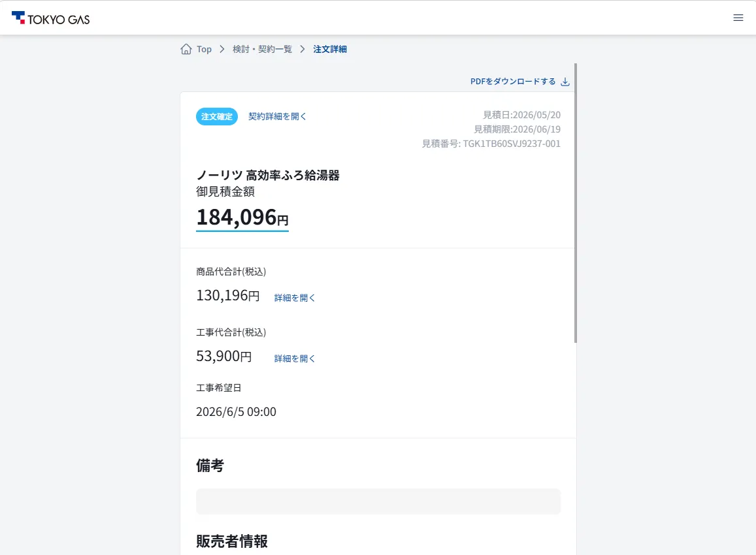Click the 2026/6/5 09:00 date value
The image size is (756, 555).
pyautogui.click(x=236, y=412)
